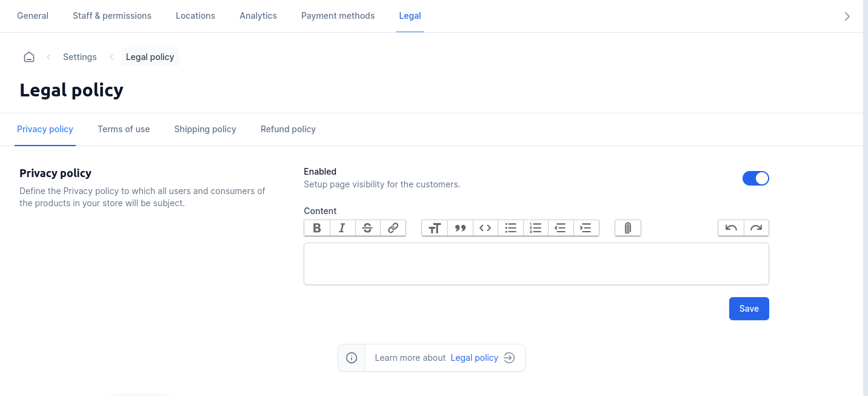Toggle bold formatting in the editor
This screenshot has height=396, width=868.
click(x=317, y=228)
